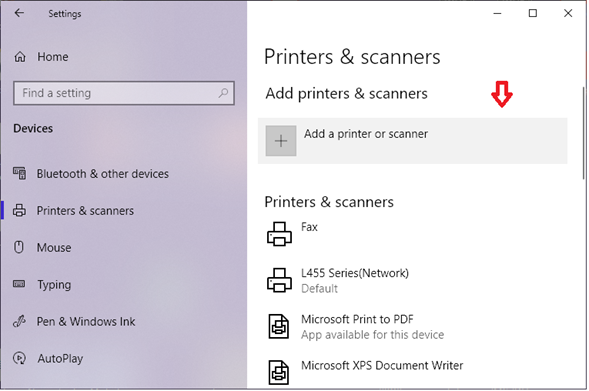Open Home from the house icon
Image resolution: width=589 pixels, height=391 pixels.
pyautogui.click(x=20, y=57)
